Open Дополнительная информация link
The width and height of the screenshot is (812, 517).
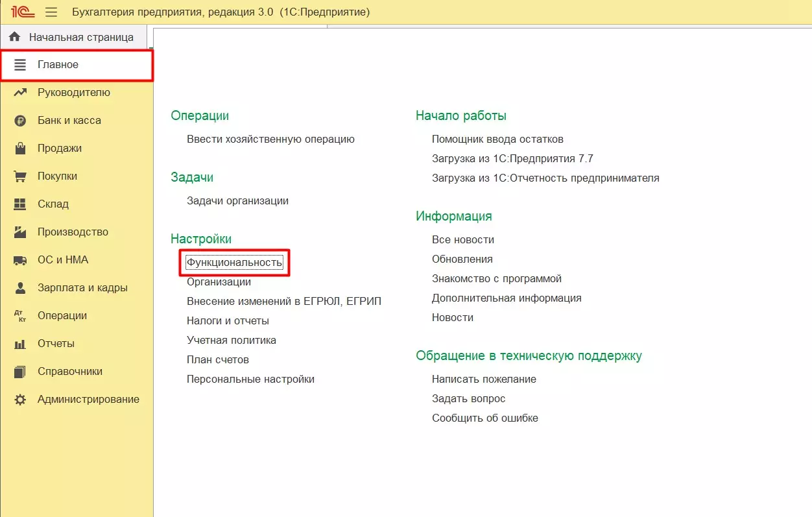point(507,298)
